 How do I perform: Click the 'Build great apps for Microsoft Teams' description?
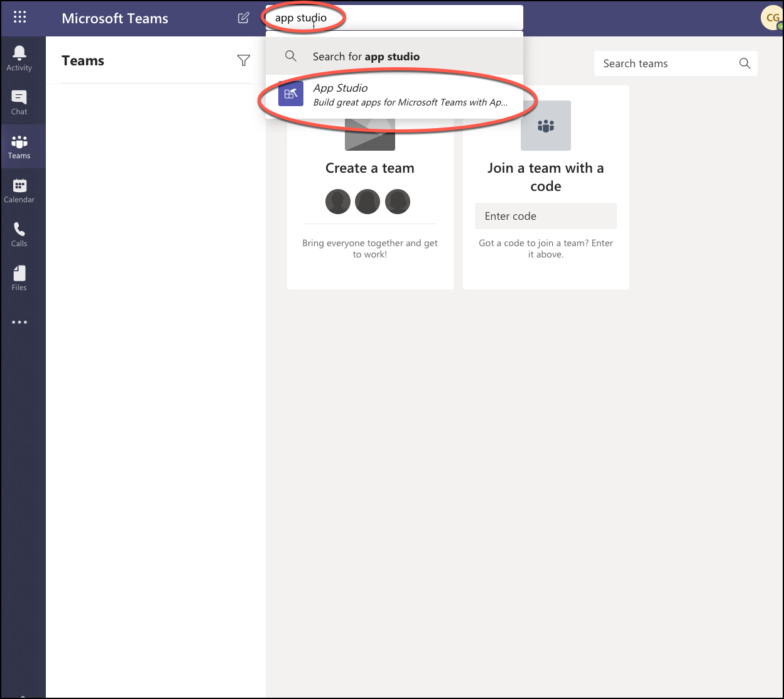[x=410, y=102]
